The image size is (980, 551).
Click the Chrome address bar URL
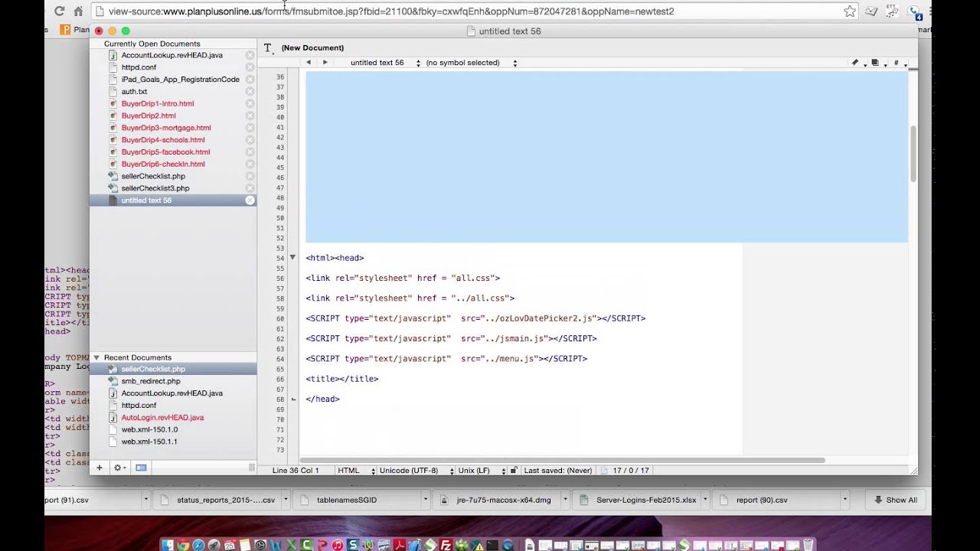click(391, 11)
